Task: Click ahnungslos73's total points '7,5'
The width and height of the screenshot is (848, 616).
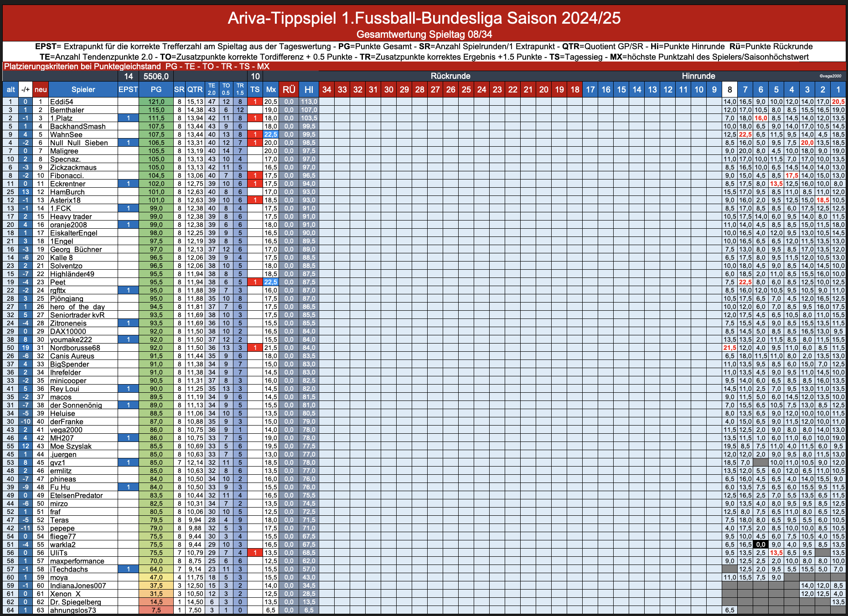Action: 156,610
